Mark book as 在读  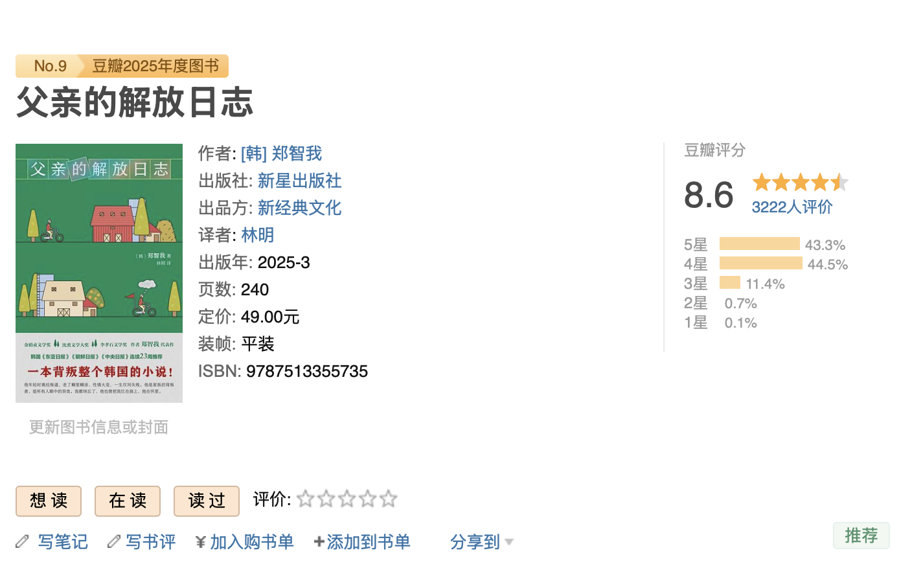coord(128,501)
